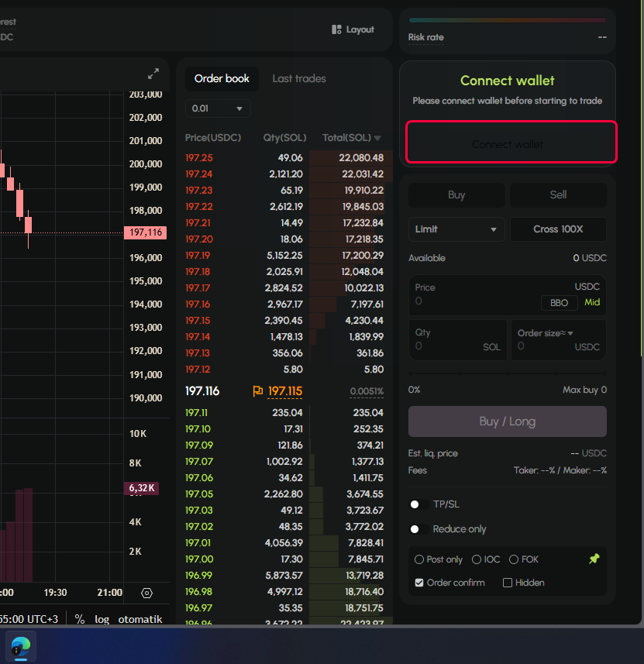This screenshot has height=664, width=644.
Task: Open the Total(SOL) column dropdown arrow
Action: point(377,138)
